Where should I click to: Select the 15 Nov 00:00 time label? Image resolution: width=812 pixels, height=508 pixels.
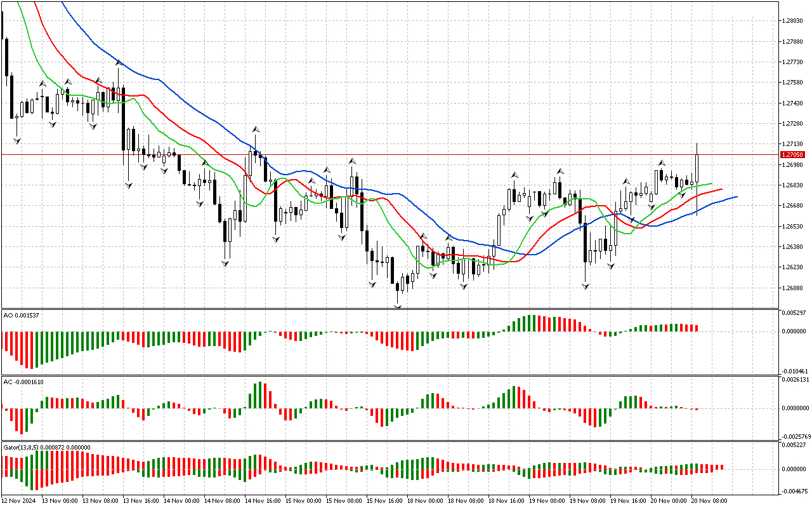click(x=304, y=501)
